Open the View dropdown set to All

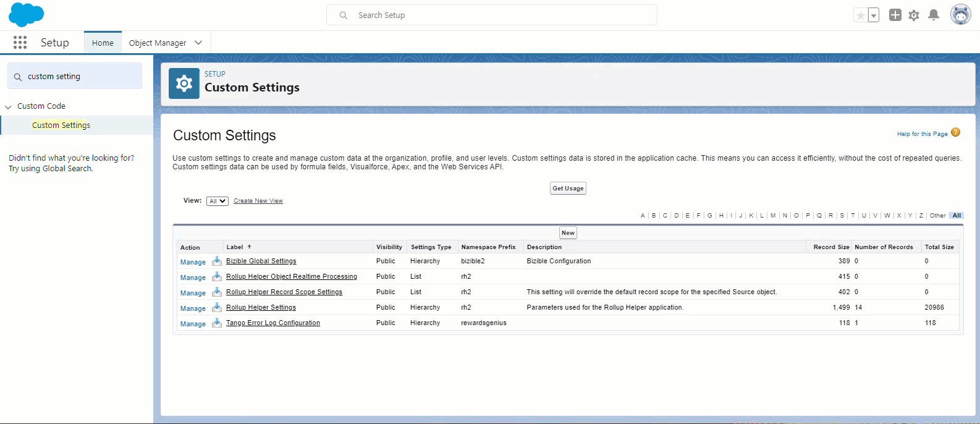(x=218, y=201)
